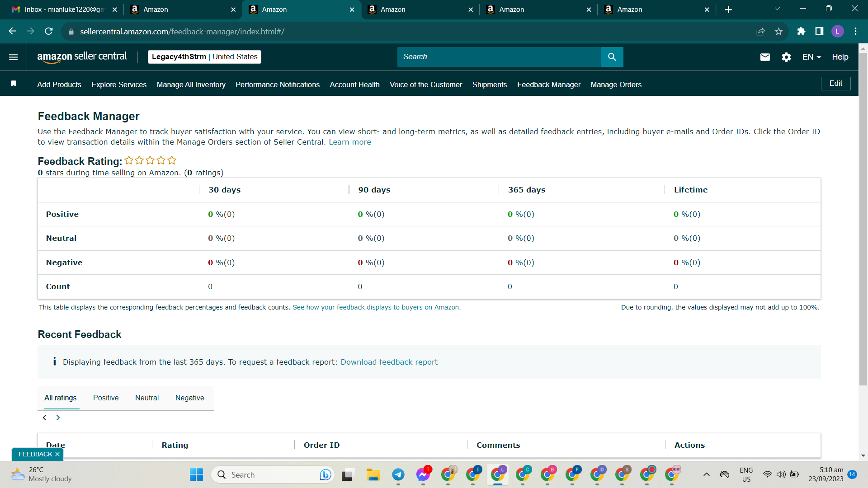Open the messages envelope icon
Viewport: 868px width, 488px height.
click(765, 57)
